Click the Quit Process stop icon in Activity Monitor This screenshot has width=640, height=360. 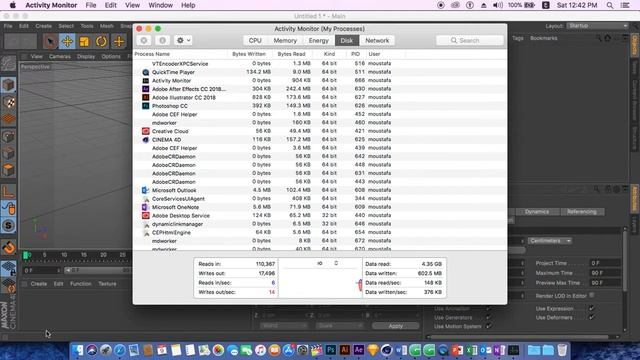(144, 40)
